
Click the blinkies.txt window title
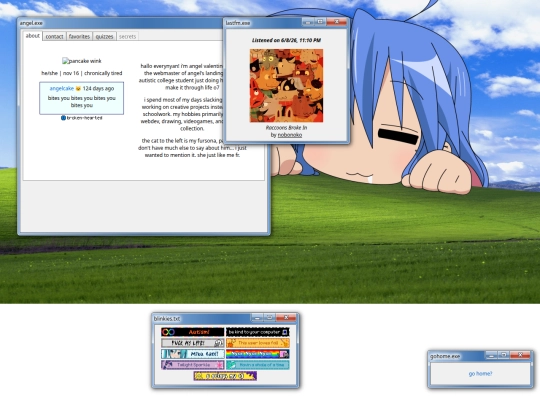(167, 319)
